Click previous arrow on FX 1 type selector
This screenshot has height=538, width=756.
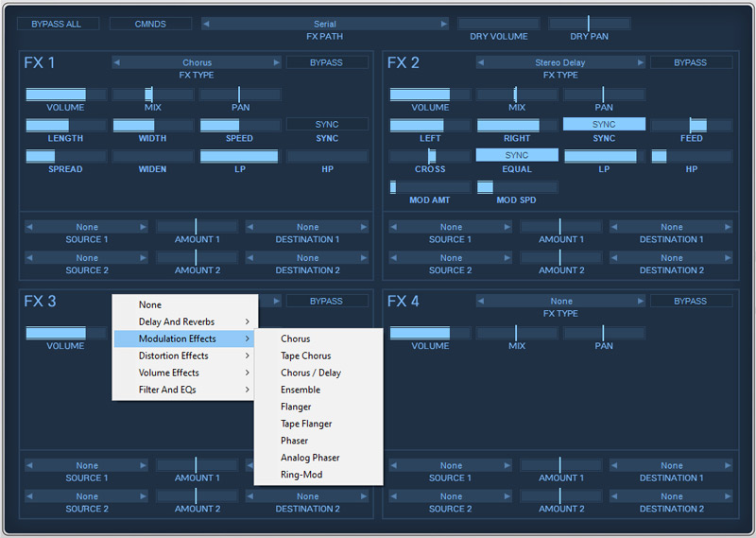click(x=117, y=63)
